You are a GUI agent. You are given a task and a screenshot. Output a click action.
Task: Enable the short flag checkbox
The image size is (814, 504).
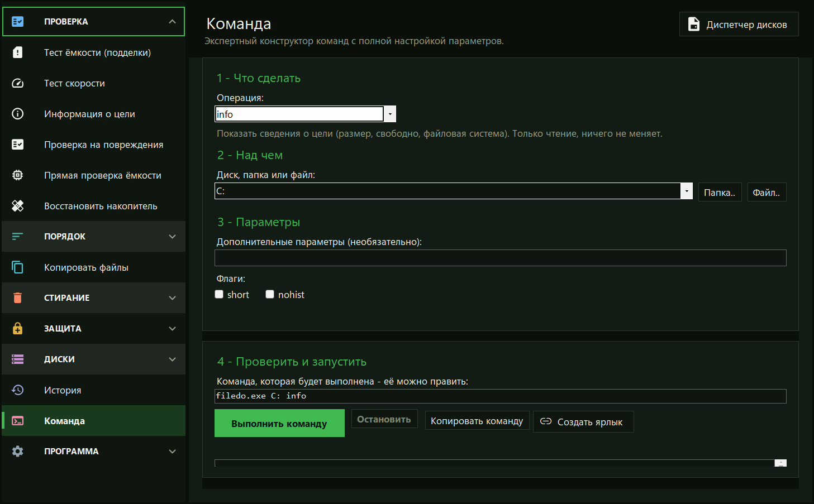click(219, 294)
